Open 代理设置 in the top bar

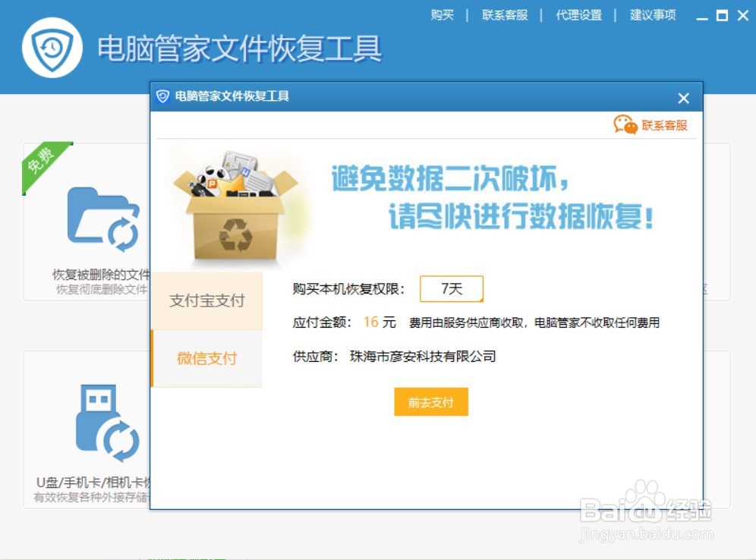(578, 15)
